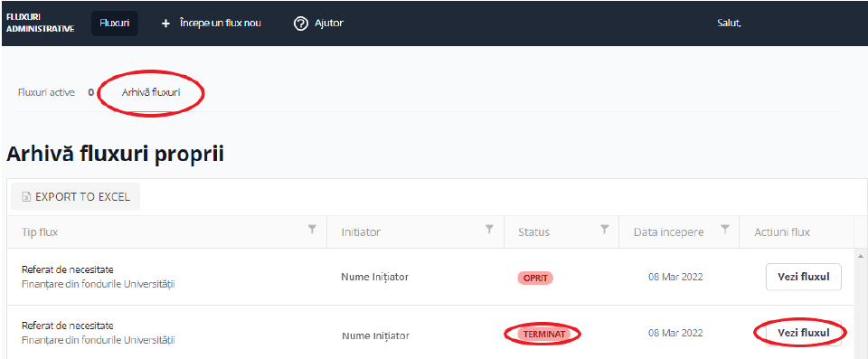
Task: Sort by Initiator column header
Action: click(361, 232)
